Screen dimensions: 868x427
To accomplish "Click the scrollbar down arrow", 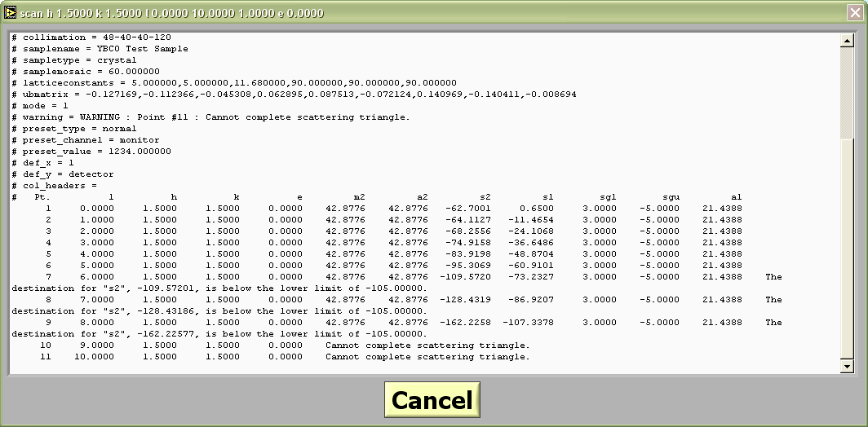I will click(x=846, y=367).
